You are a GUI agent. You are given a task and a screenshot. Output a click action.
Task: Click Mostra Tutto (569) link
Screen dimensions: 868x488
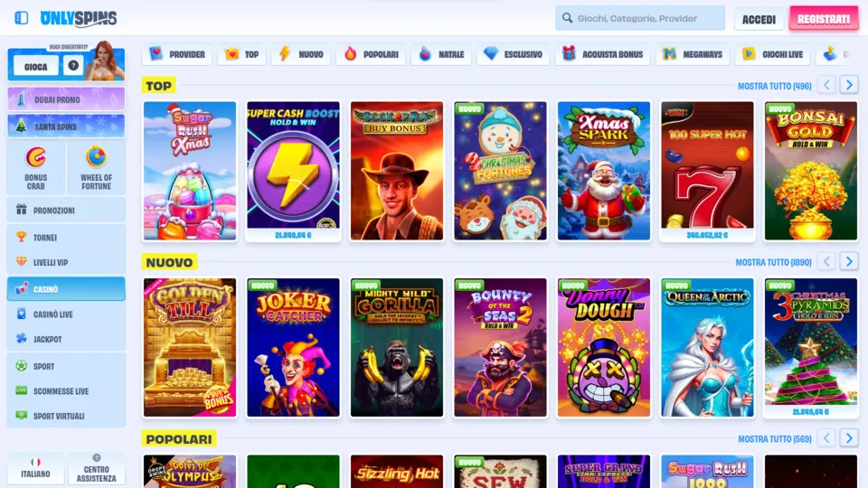coord(775,439)
